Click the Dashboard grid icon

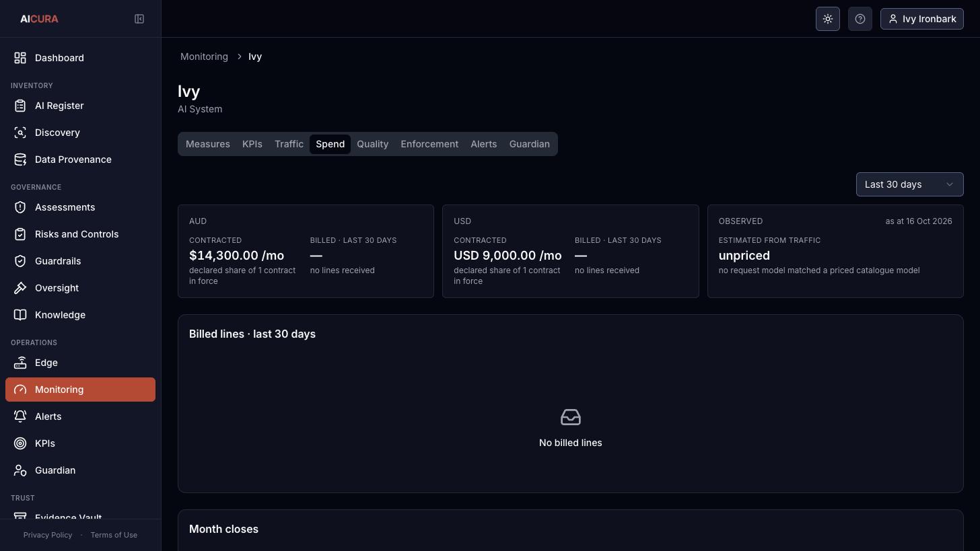pos(20,58)
